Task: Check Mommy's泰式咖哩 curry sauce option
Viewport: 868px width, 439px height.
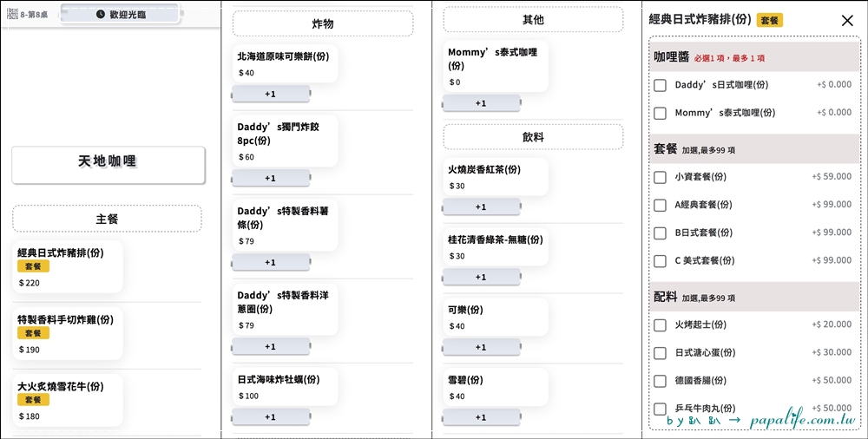Action: tap(660, 113)
